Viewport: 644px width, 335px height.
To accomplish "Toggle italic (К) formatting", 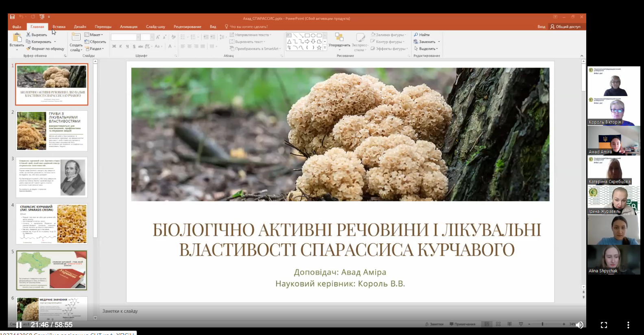I will [121, 46].
